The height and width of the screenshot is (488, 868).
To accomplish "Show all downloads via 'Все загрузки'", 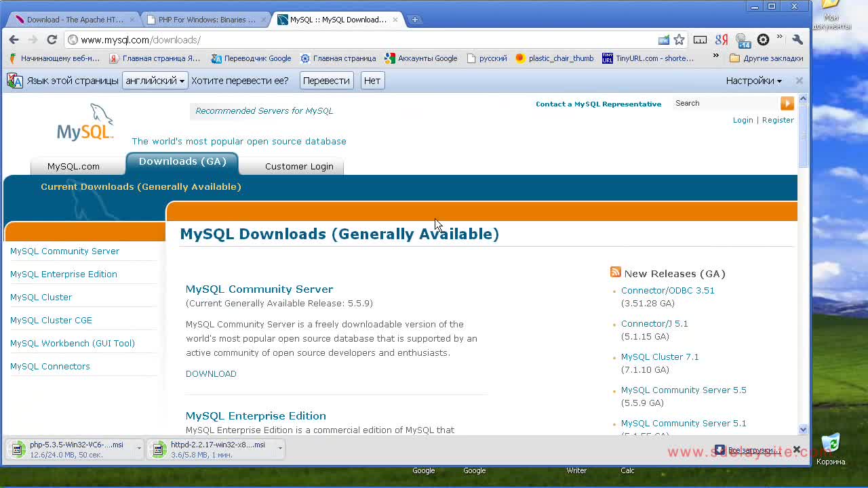I will click(747, 450).
